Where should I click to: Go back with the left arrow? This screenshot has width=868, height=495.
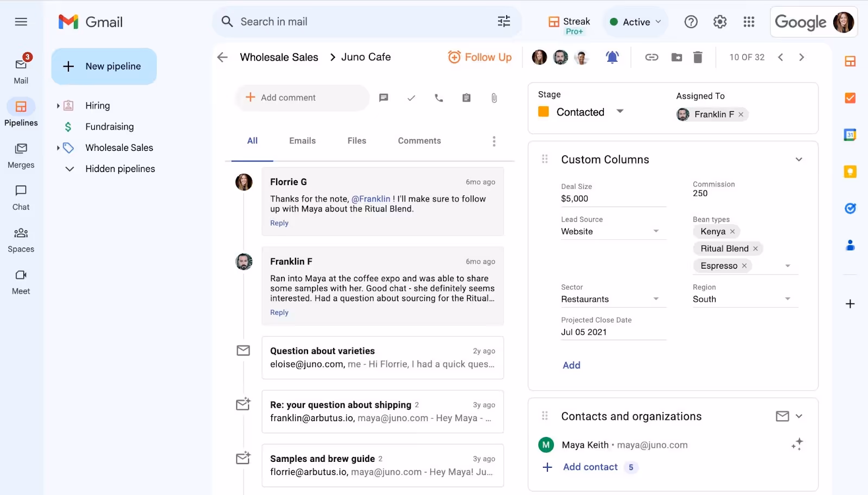point(222,57)
